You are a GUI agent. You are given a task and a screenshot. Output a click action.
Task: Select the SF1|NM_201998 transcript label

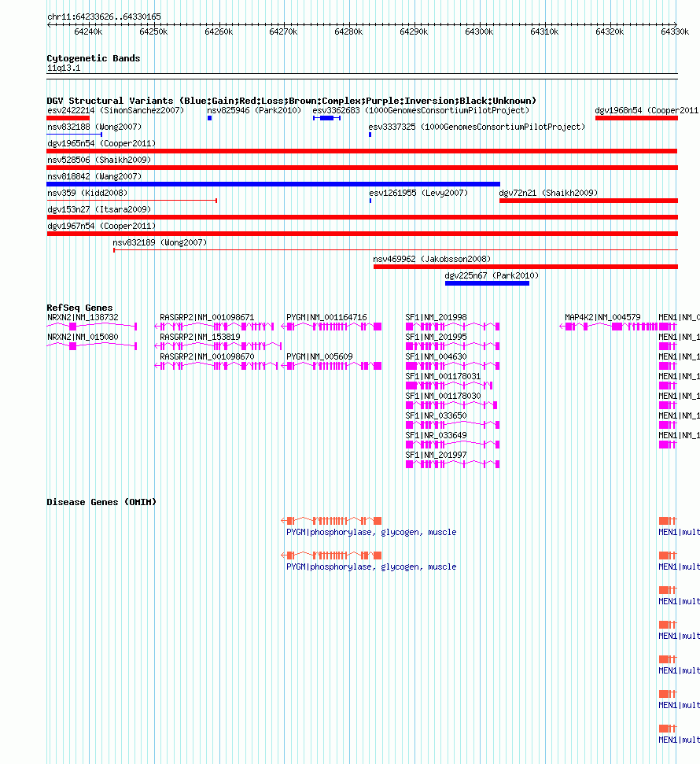tap(436, 318)
